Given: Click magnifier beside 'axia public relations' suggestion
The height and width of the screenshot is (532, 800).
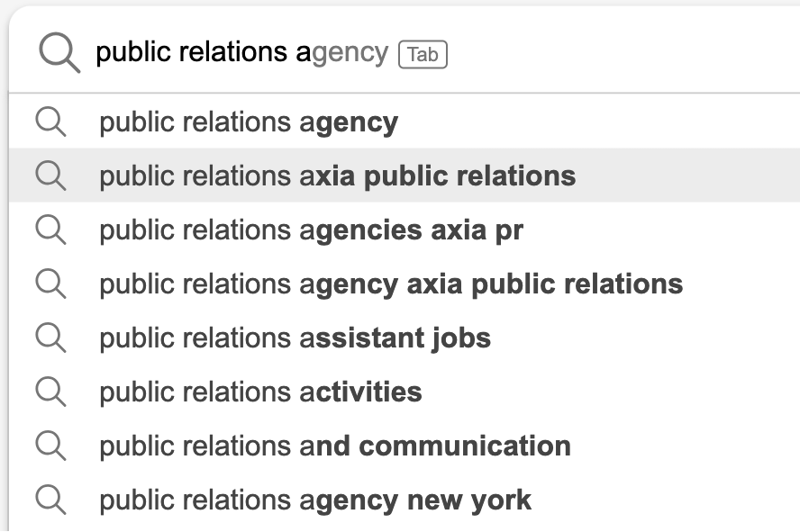Looking at the screenshot, I should (50, 176).
